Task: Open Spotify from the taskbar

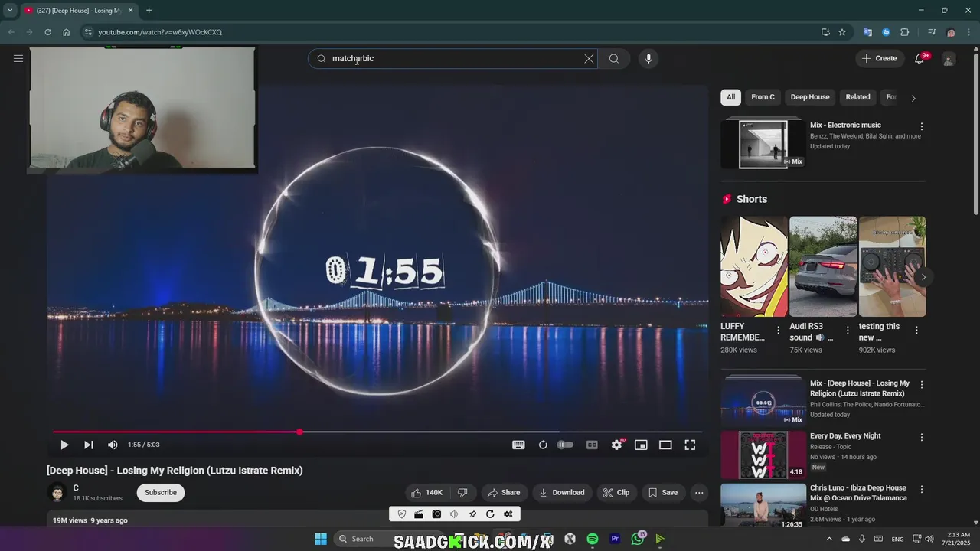Action: pyautogui.click(x=593, y=539)
